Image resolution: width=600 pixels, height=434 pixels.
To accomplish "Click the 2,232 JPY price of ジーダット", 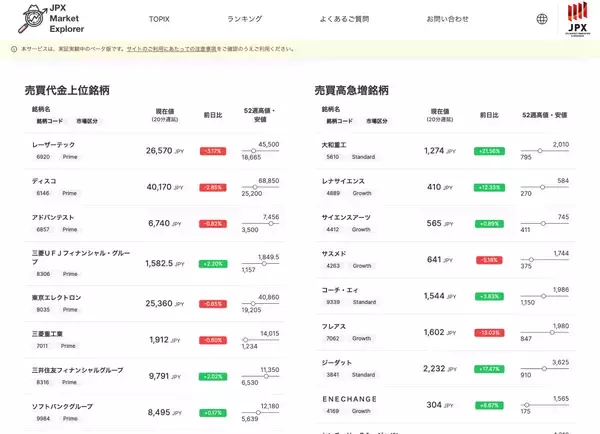I will click(x=440, y=369).
